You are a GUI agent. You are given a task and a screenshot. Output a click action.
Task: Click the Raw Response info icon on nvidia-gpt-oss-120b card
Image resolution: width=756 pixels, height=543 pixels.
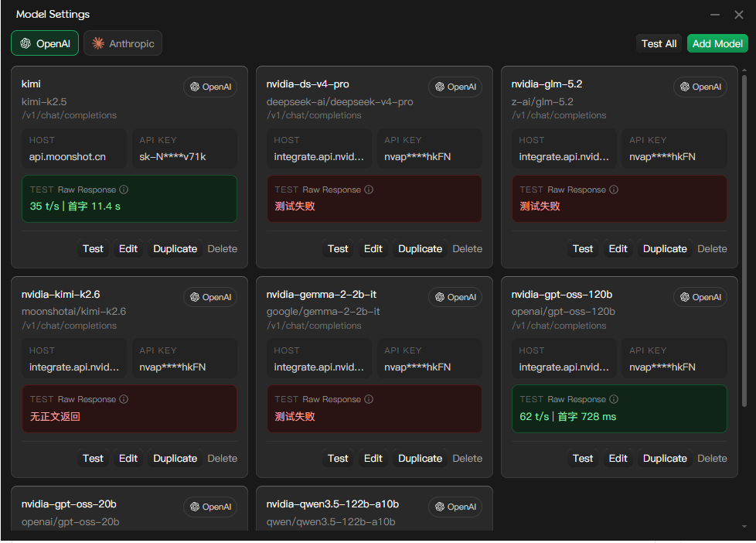click(x=614, y=399)
